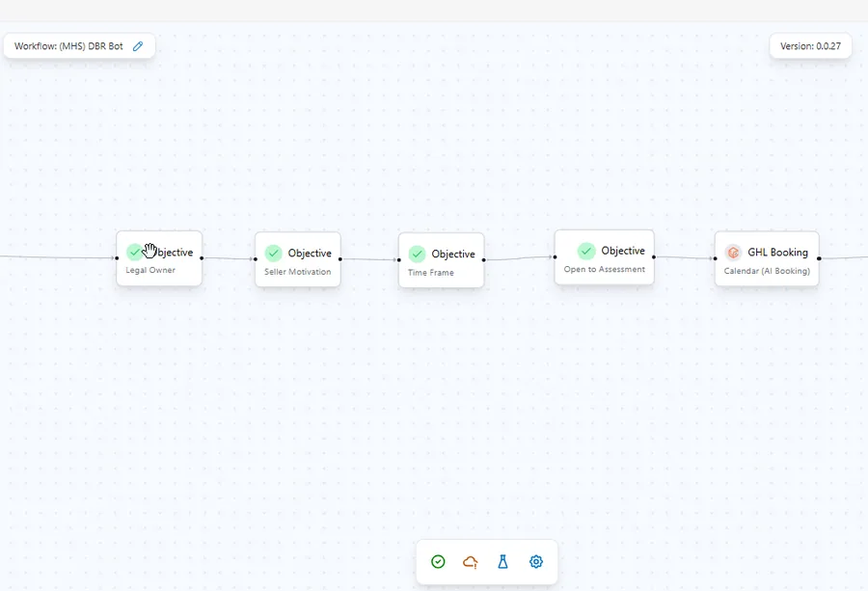Image resolution: width=868 pixels, height=591 pixels.
Task: Click the output port of GHL Booking node
Action: (x=819, y=258)
